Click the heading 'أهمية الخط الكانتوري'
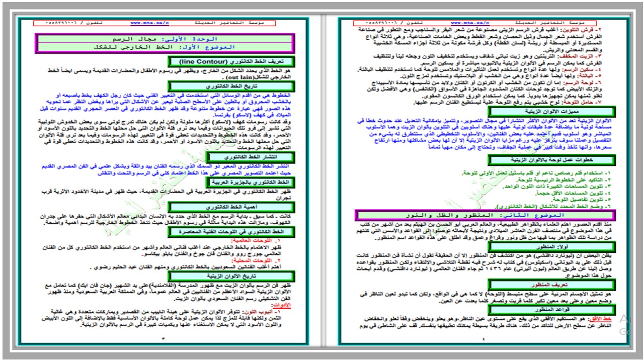Image resolution: width=644 pixels, height=362 pixels. [x=231, y=207]
